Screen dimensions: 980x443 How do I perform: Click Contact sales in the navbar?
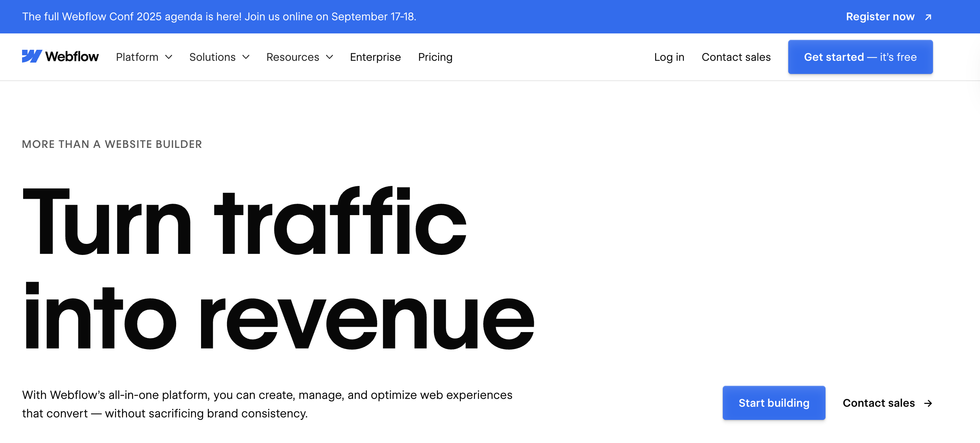click(736, 57)
